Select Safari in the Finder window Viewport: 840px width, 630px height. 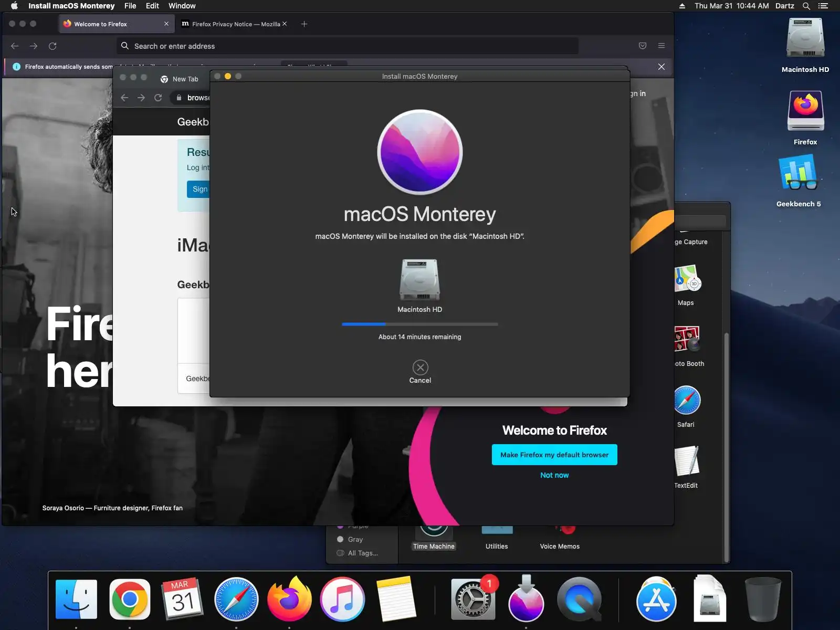pos(686,406)
